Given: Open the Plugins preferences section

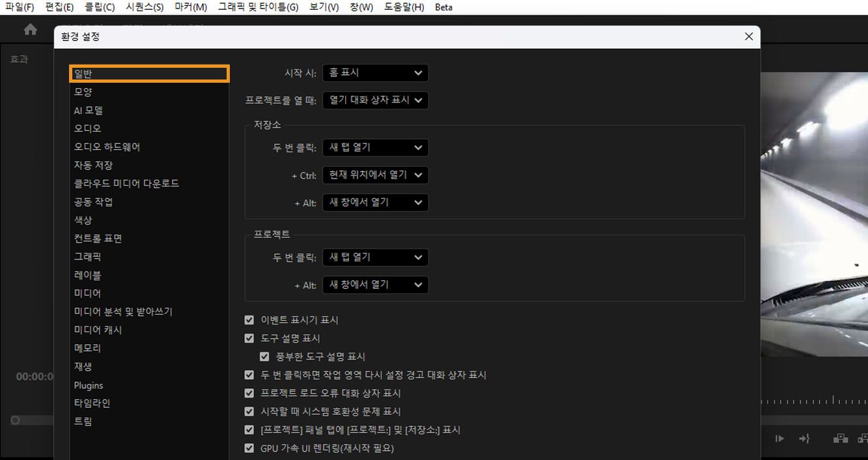Looking at the screenshot, I should point(88,385).
